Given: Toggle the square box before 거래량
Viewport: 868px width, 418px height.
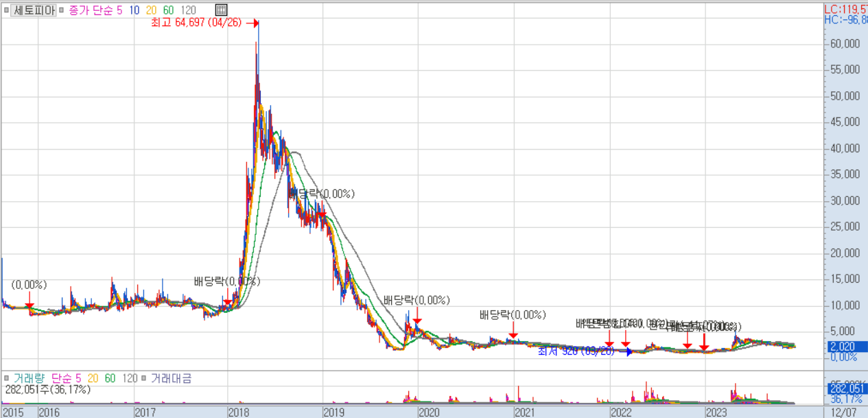Looking at the screenshot, I should click(x=6, y=378).
